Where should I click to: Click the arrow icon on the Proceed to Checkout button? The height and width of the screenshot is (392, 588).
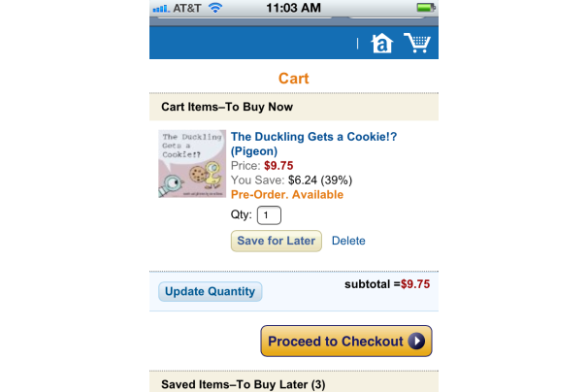coord(416,342)
